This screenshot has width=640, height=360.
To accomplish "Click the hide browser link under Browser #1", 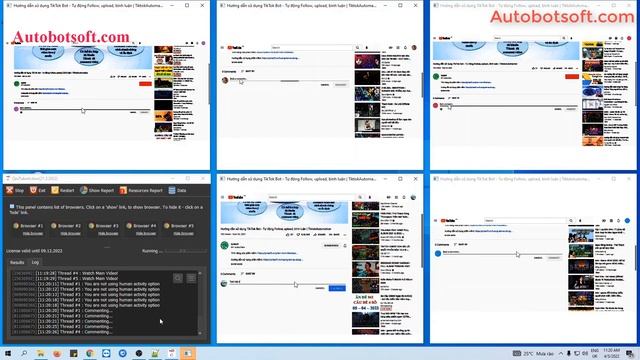I will [33, 234].
